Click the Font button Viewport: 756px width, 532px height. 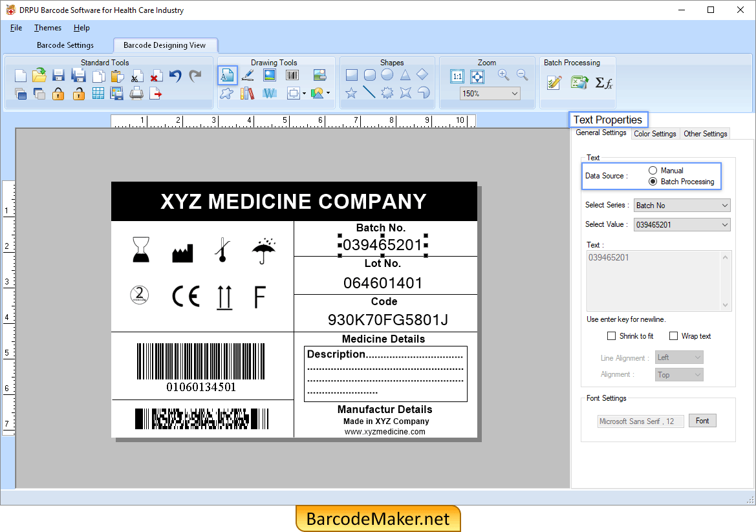702,421
